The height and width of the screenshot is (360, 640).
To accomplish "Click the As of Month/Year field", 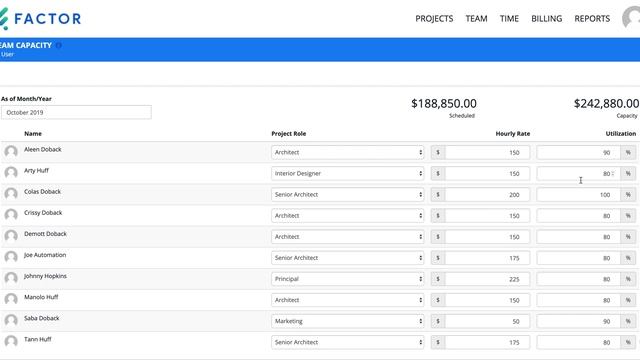I will click(x=76, y=112).
